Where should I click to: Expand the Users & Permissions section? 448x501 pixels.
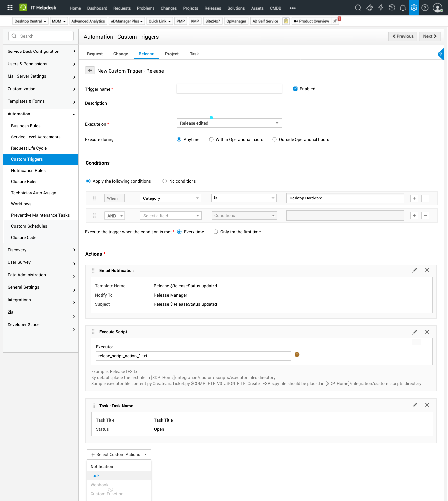pyautogui.click(x=41, y=64)
